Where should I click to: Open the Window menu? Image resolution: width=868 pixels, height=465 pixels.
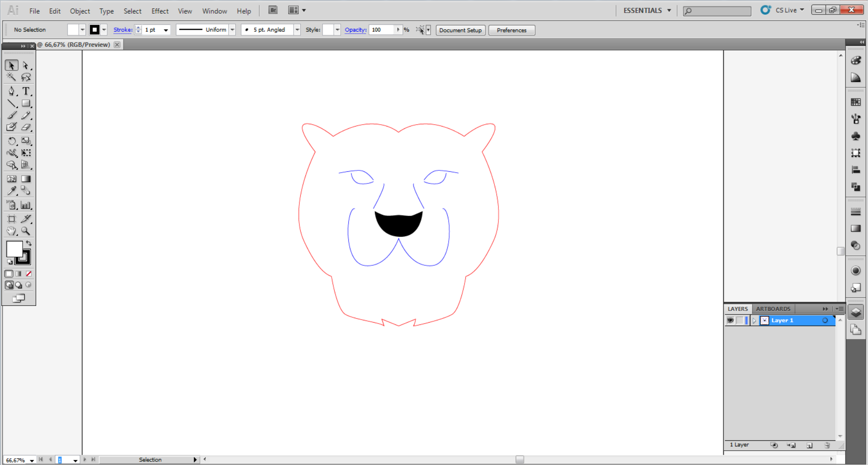pos(214,11)
